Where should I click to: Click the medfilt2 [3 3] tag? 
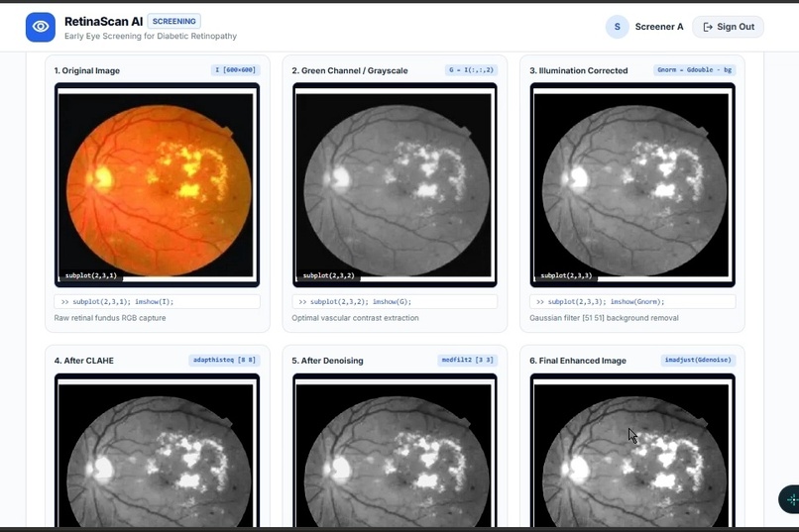(467, 360)
